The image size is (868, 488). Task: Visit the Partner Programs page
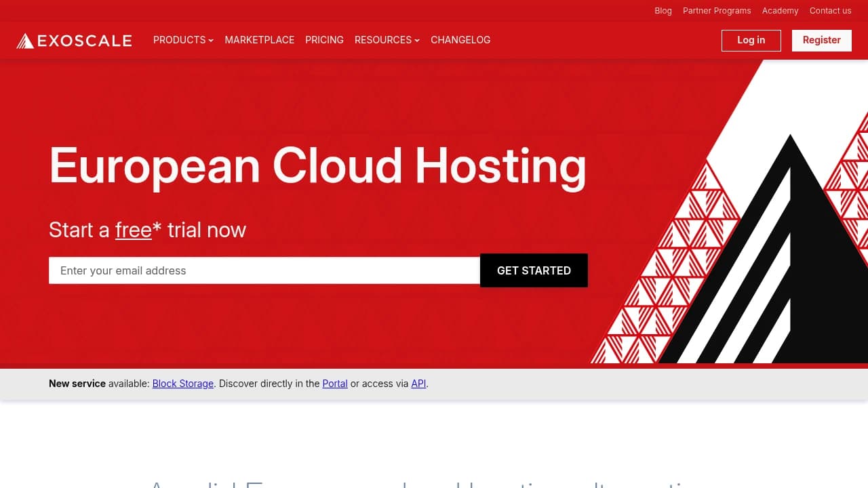717,11
